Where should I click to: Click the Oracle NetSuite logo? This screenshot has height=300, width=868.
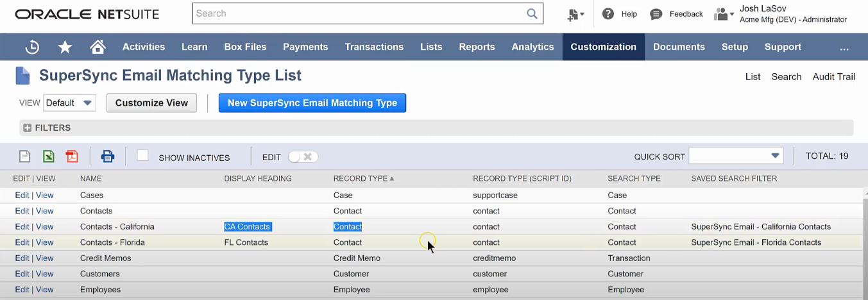(87, 14)
